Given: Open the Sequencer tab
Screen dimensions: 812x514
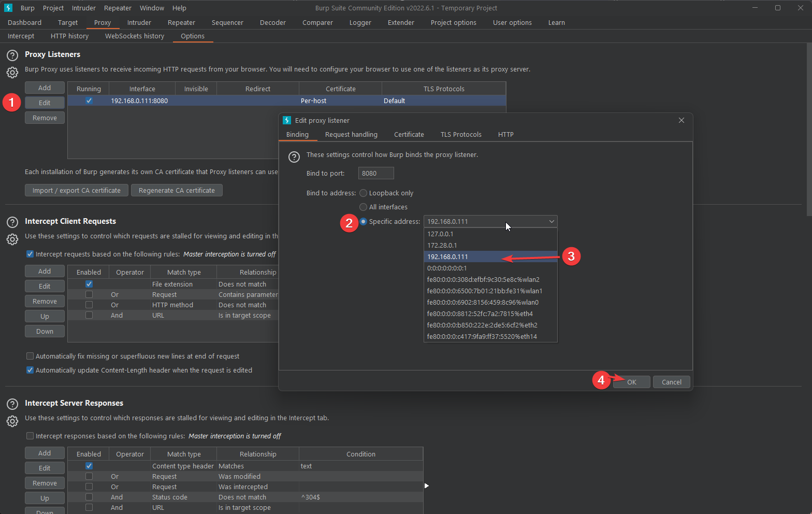Looking at the screenshot, I should pos(227,22).
